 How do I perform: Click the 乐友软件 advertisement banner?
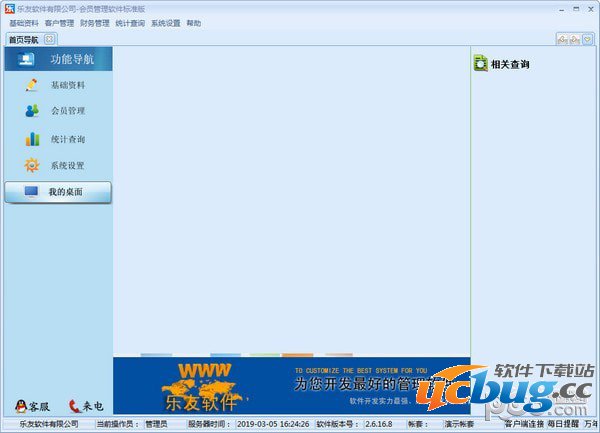click(x=290, y=385)
